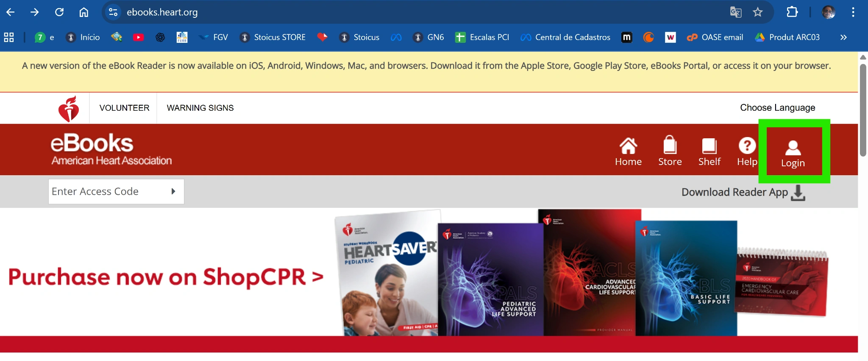Open the Shelf book icon
This screenshot has height=361, width=868.
pyautogui.click(x=709, y=146)
